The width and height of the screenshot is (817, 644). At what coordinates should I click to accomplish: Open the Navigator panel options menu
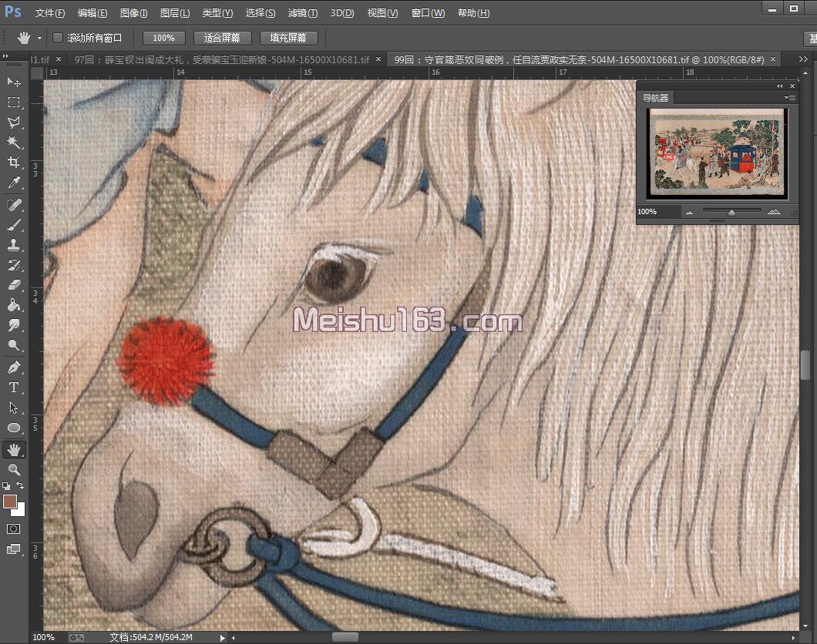click(790, 97)
